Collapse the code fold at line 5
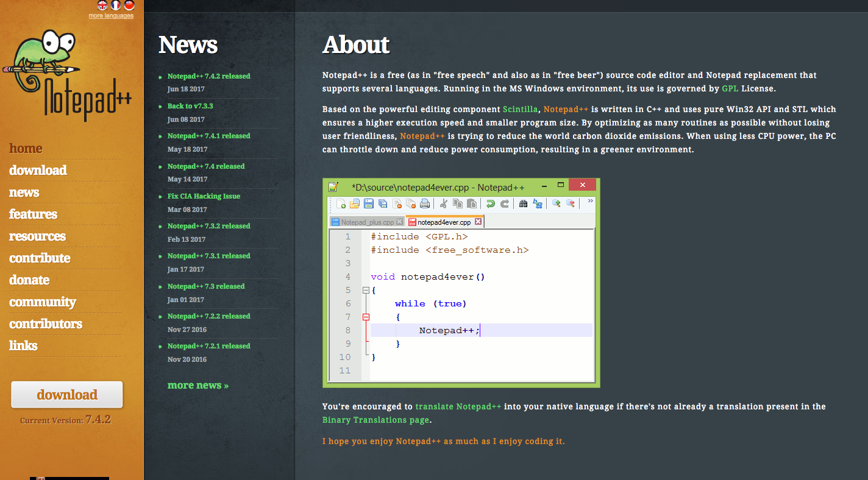This screenshot has width=868, height=480. [x=365, y=290]
